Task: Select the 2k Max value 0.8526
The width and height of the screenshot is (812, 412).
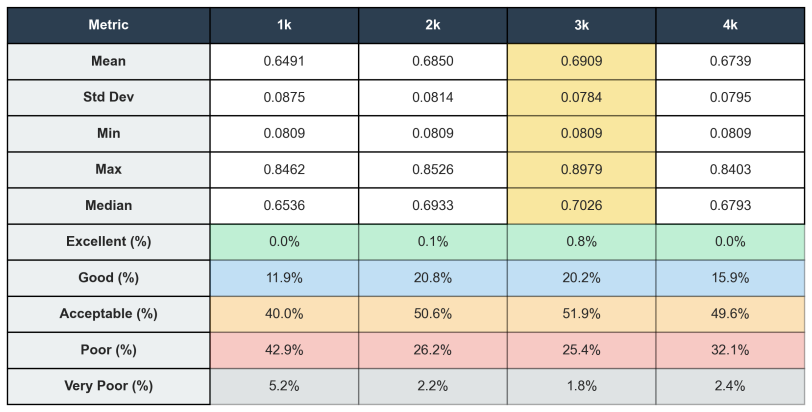Action: point(433,170)
